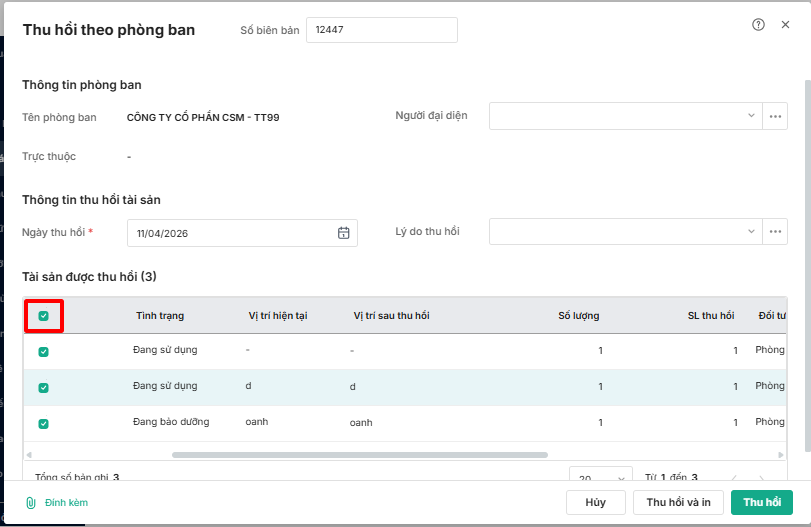811x527 pixels.
Task: Click the ellipsis button beside Lý do thu hồi
Action: (775, 232)
